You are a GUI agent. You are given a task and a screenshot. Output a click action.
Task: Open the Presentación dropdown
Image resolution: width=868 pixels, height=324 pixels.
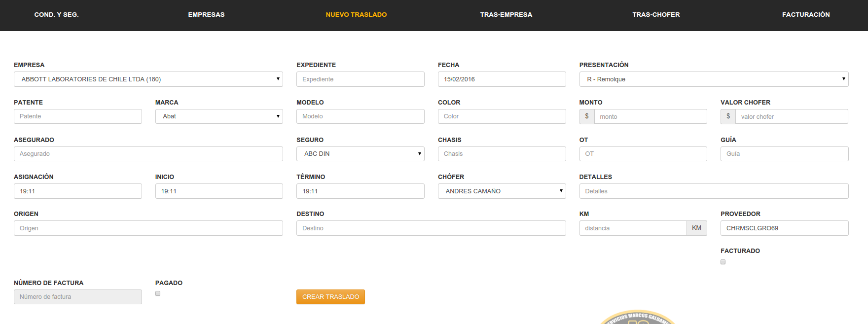tap(714, 79)
